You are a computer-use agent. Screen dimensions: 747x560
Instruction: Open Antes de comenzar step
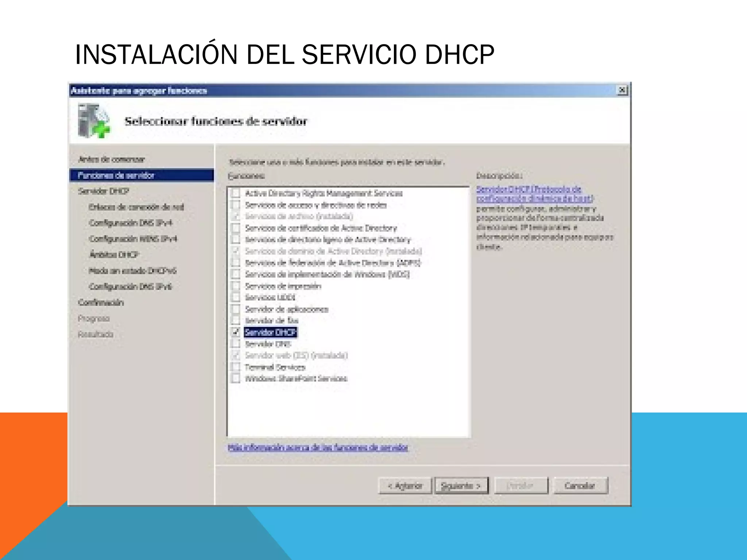point(112,159)
